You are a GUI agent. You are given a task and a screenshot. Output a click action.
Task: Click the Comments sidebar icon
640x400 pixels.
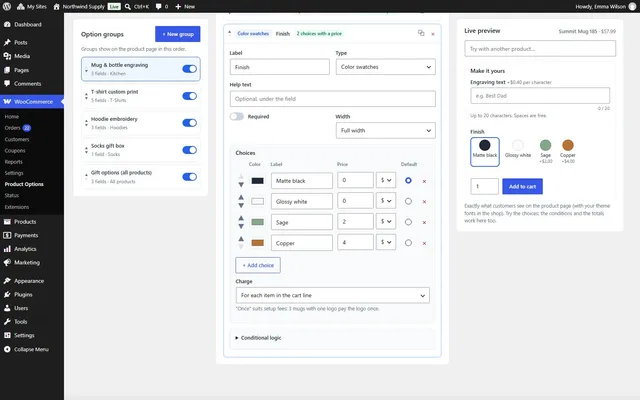click(x=7, y=84)
